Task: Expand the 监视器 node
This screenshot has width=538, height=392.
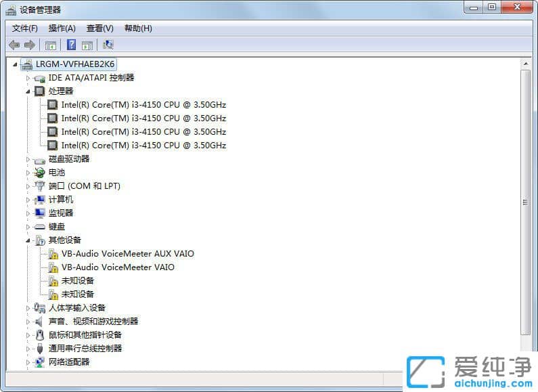Action: click(x=28, y=213)
